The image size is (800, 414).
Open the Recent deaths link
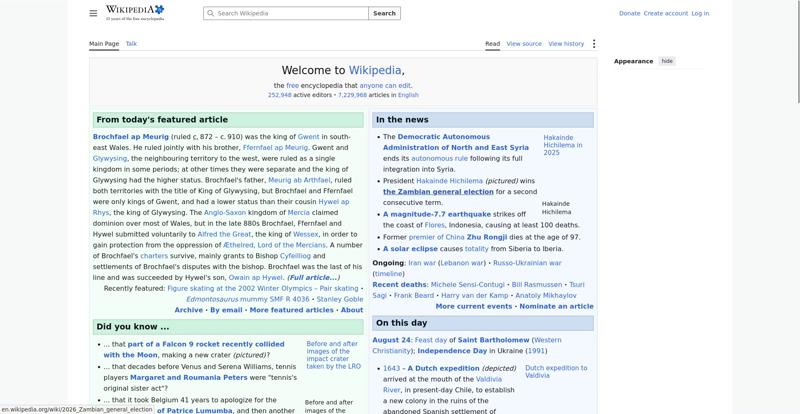point(399,284)
